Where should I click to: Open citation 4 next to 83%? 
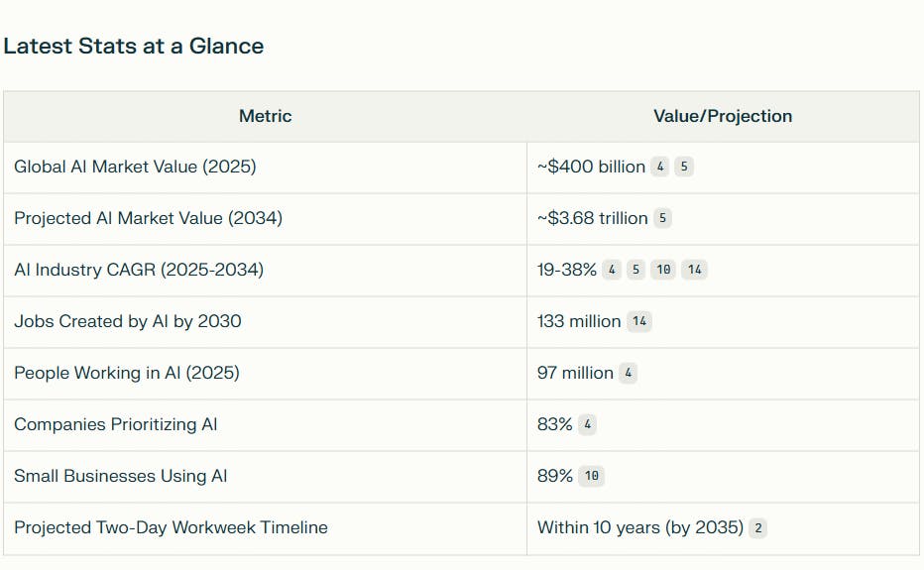pos(588,424)
